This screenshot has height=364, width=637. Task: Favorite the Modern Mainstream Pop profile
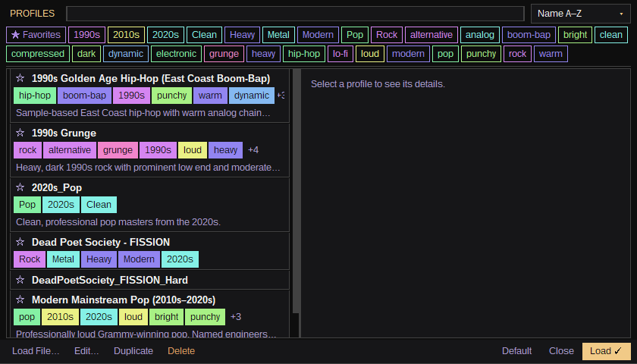tap(20, 300)
